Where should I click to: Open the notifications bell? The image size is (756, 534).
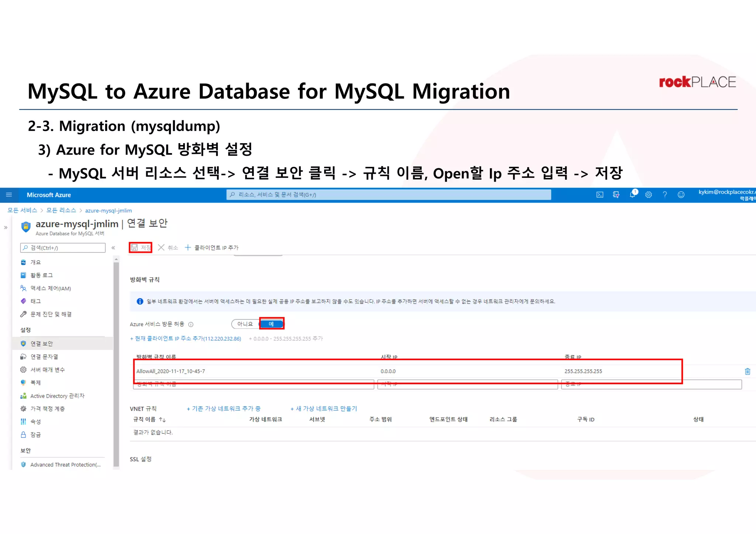point(633,194)
